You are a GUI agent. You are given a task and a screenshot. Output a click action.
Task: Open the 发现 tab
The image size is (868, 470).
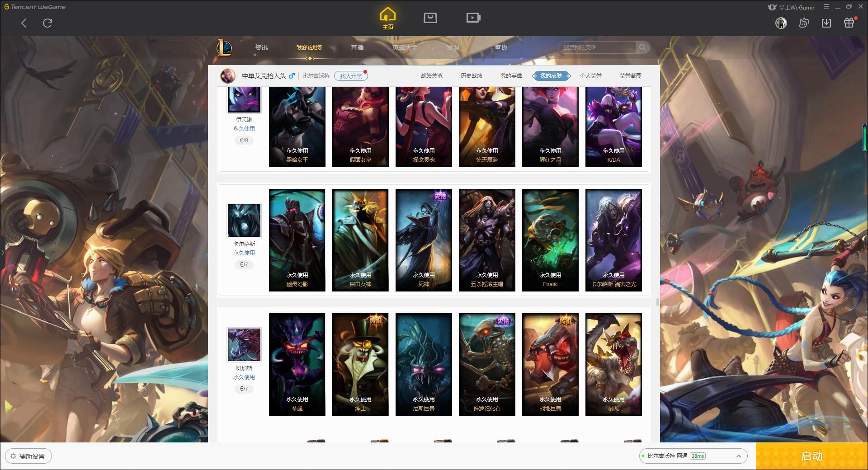pos(453,47)
